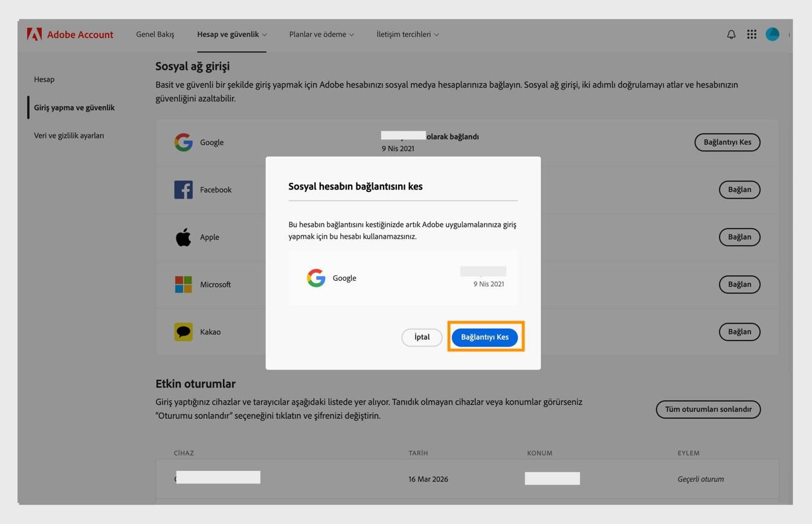The image size is (812, 524).
Task: Click Tüm oturumları sonlandır
Action: click(708, 409)
